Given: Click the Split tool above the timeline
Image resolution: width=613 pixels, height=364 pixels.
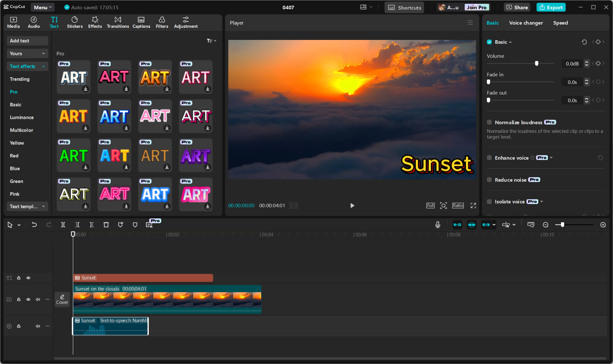Looking at the screenshot, I should coord(63,224).
